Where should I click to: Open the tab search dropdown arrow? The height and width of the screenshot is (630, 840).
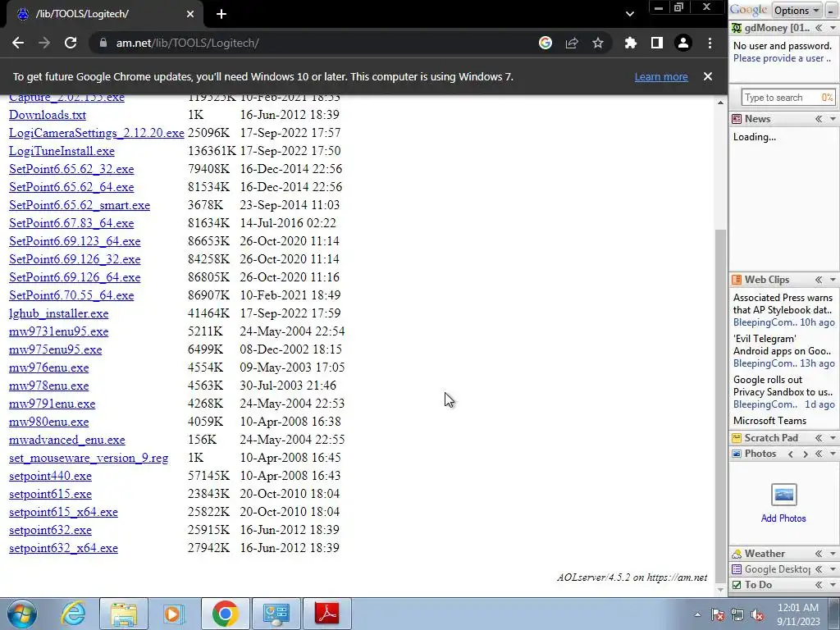[x=630, y=14]
